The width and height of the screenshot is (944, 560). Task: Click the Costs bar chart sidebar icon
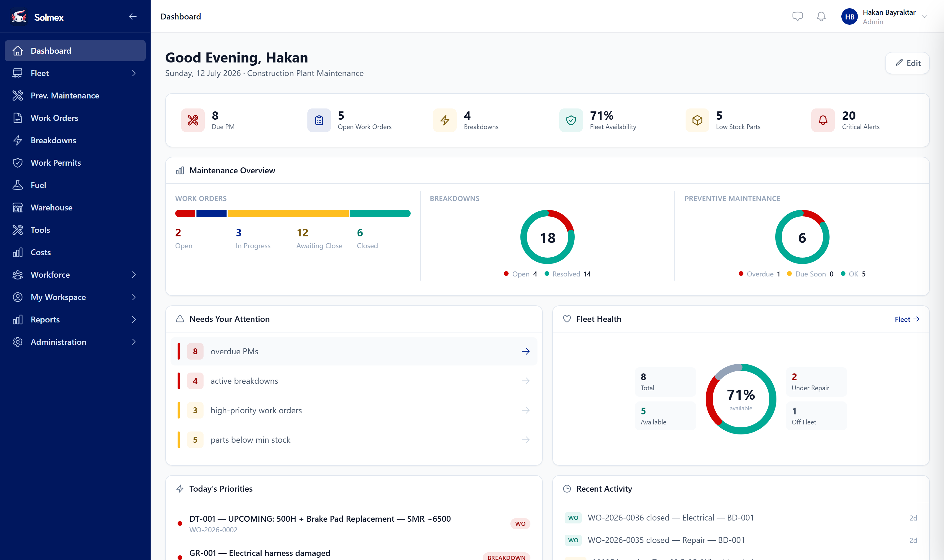[17, 252]
